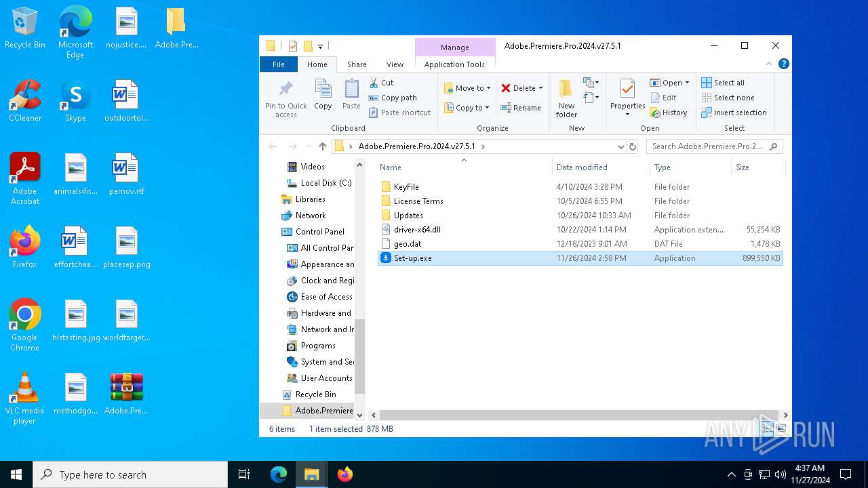The image size is (868, 488).
Task: Select driver-x64.dll file
Action: coord(580,230)
